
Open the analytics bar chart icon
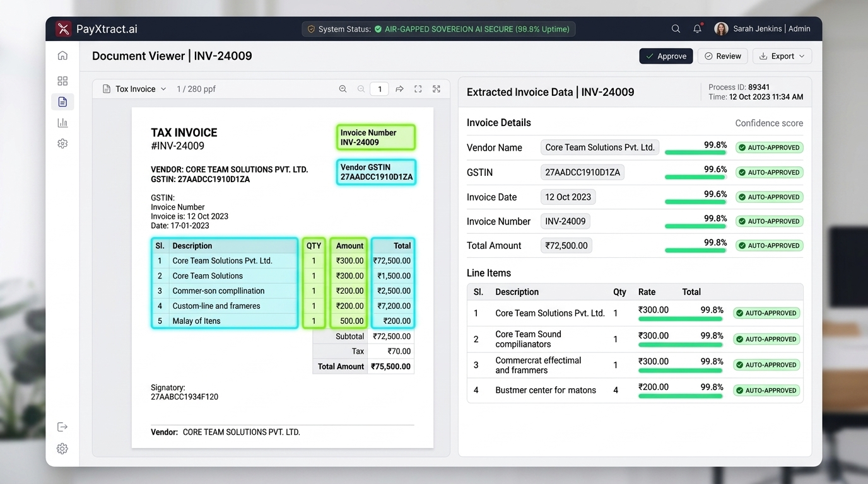[62, 123]
